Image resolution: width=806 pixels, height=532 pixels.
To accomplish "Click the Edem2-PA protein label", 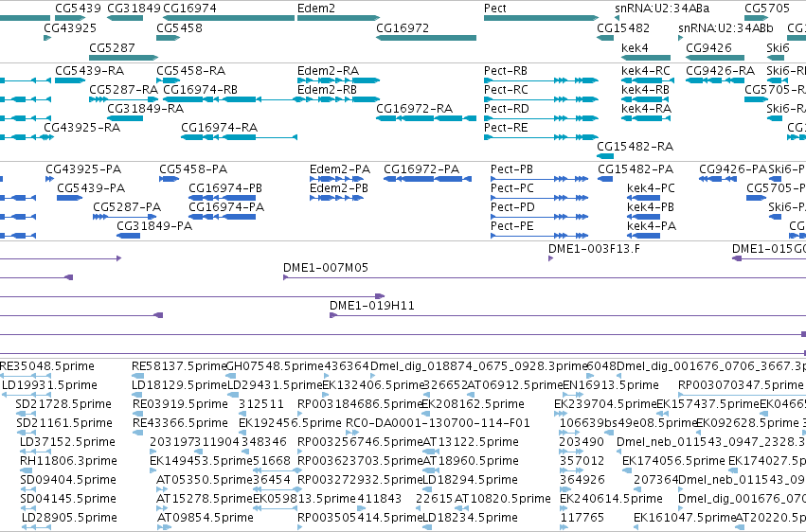I will (x=340, y=168).
